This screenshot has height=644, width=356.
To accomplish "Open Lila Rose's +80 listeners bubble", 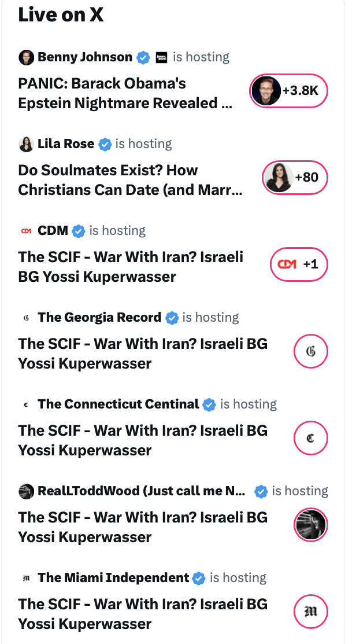I will 295,178.
